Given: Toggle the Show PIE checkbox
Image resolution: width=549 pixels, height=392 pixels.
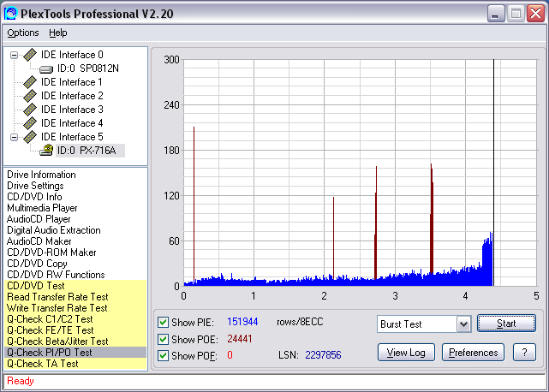Looking at the screenshot, I should pyautogui.click(x=163, y=322).
